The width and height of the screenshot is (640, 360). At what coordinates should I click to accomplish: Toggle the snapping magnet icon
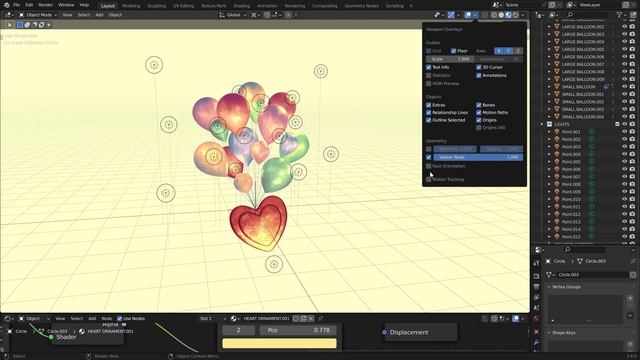(x=267, y=15)
